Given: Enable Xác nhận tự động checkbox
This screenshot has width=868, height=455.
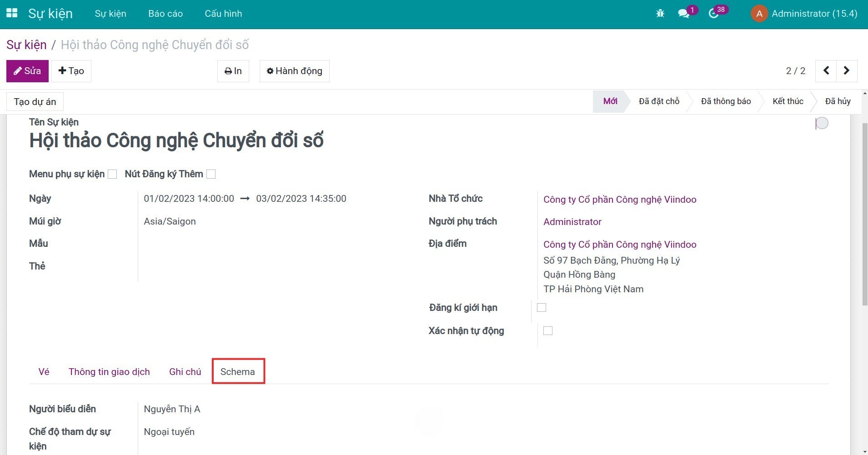Looking at the screenshot, I should coord(548,331).
